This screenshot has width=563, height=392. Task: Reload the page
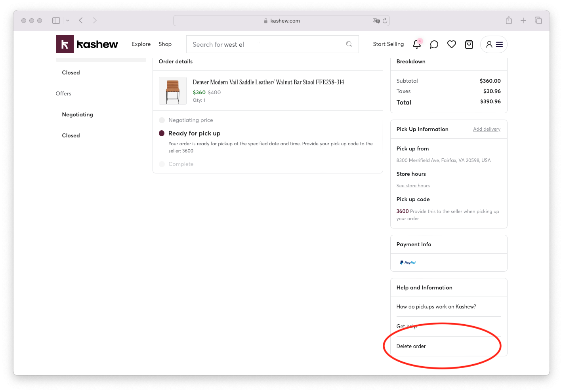(385, 21)
